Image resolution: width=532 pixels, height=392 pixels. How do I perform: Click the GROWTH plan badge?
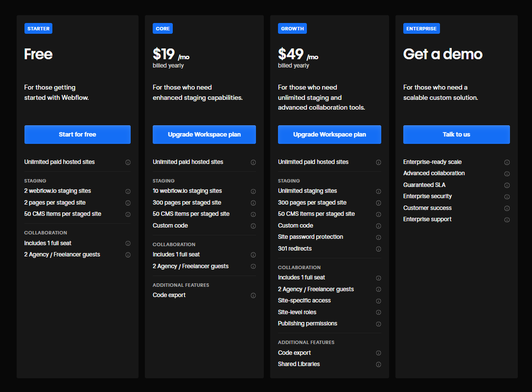(292, 29)
